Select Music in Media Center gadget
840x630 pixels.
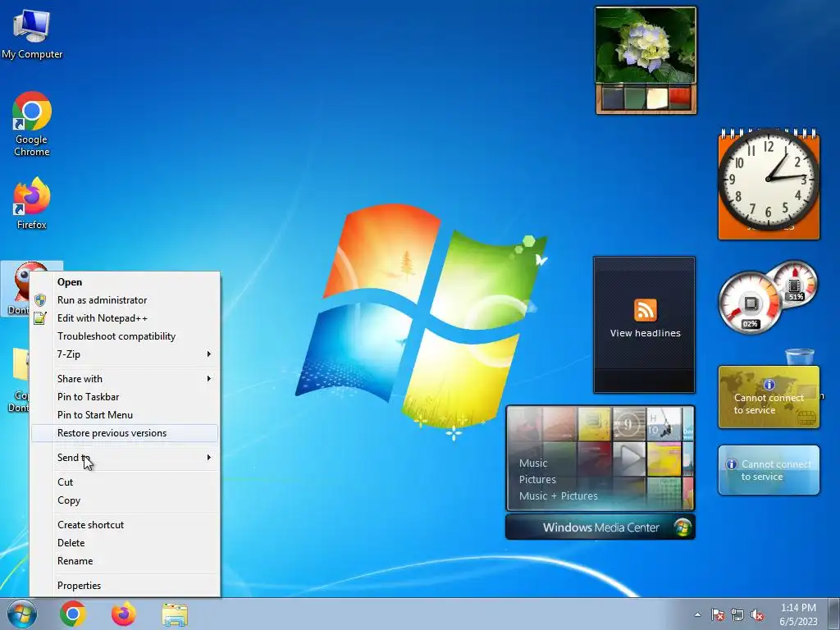pos(533,463)
